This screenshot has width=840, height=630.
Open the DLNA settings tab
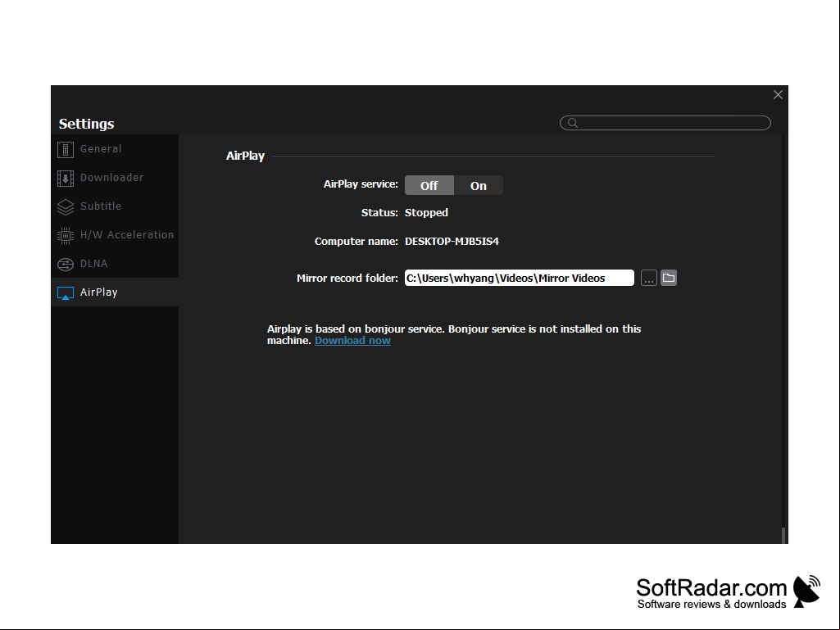click(x=115, y=264)
